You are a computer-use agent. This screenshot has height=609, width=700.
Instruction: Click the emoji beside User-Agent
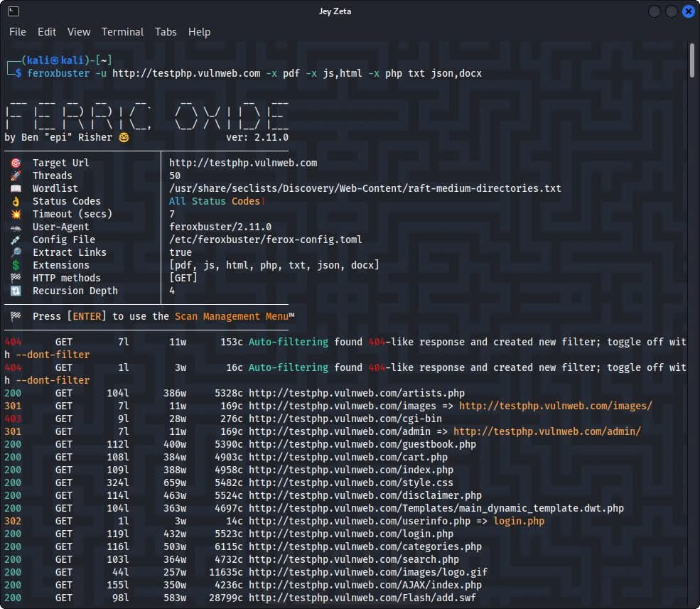tap(16, 227)
